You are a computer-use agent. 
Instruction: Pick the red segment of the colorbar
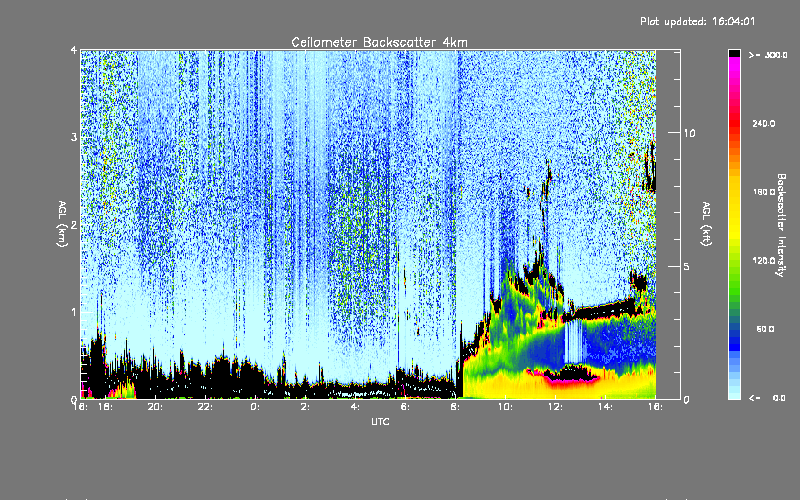pos(734,124)
